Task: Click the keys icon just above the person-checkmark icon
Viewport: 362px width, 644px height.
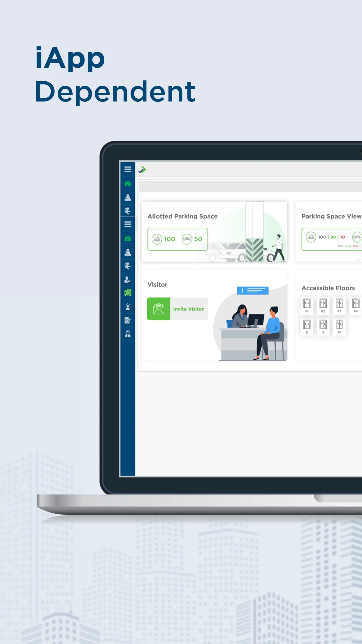Action: [128, 266]
